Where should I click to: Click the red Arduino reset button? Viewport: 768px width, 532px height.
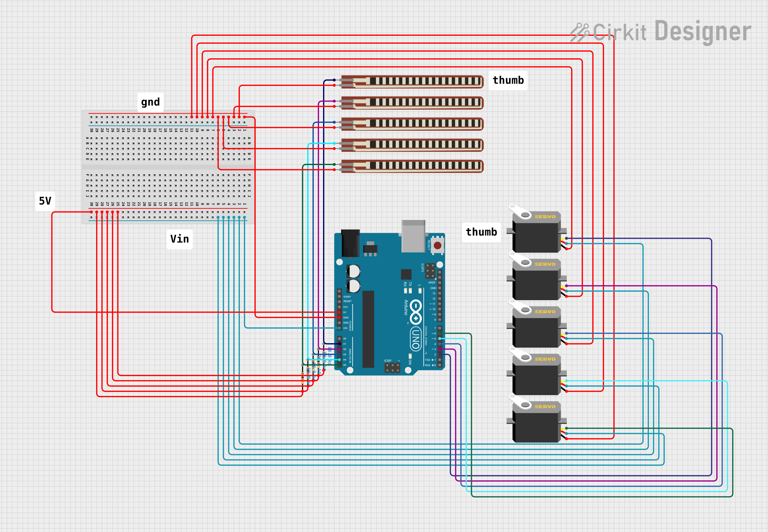(438, 246)
